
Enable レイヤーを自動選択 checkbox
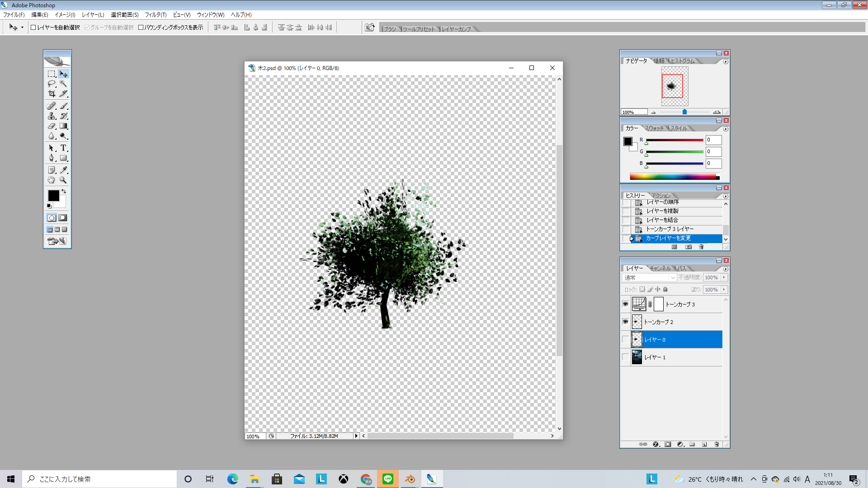33,28
